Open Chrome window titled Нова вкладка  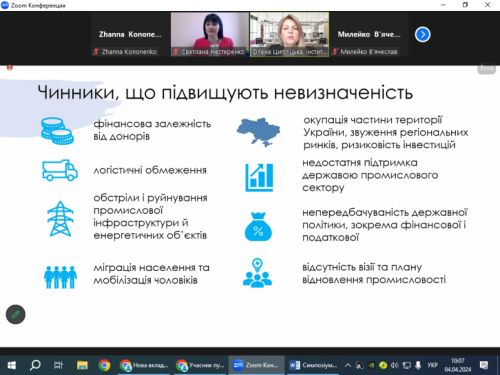(144, 366)
